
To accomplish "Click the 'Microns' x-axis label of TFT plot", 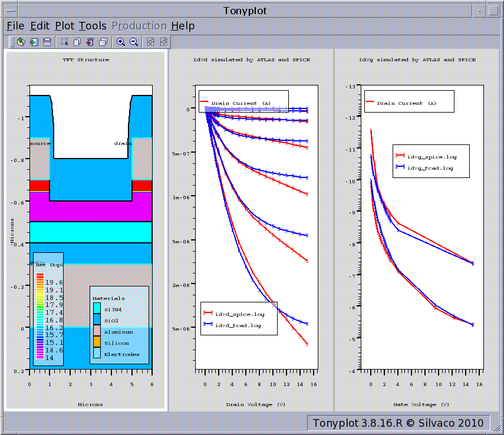I will [x=90, y=404].
